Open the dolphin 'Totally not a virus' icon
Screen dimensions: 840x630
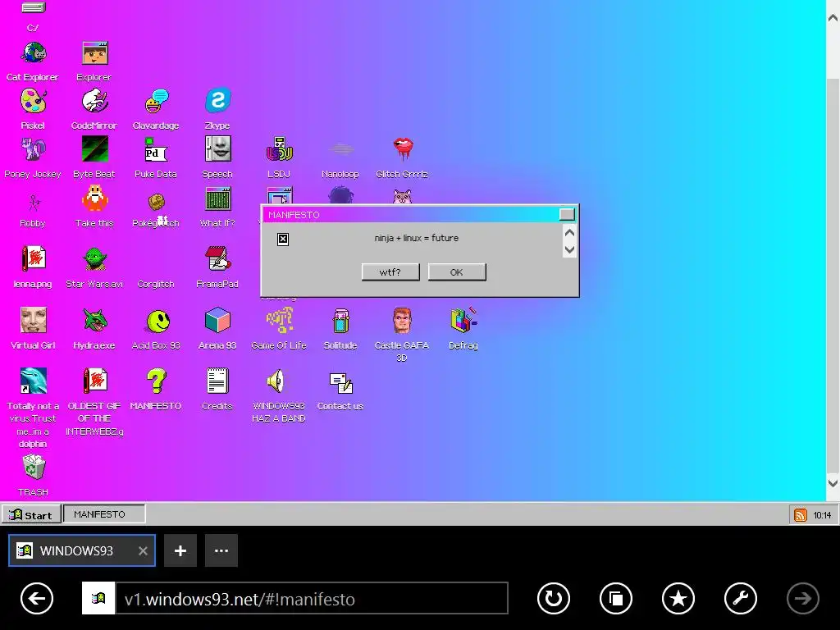tap(33, 381)
